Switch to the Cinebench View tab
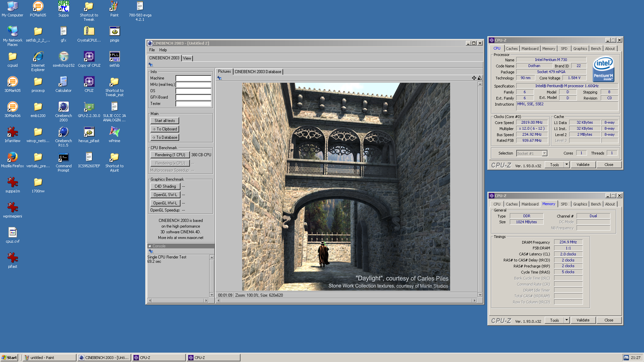The image size is (644, 362). (187, 58)
